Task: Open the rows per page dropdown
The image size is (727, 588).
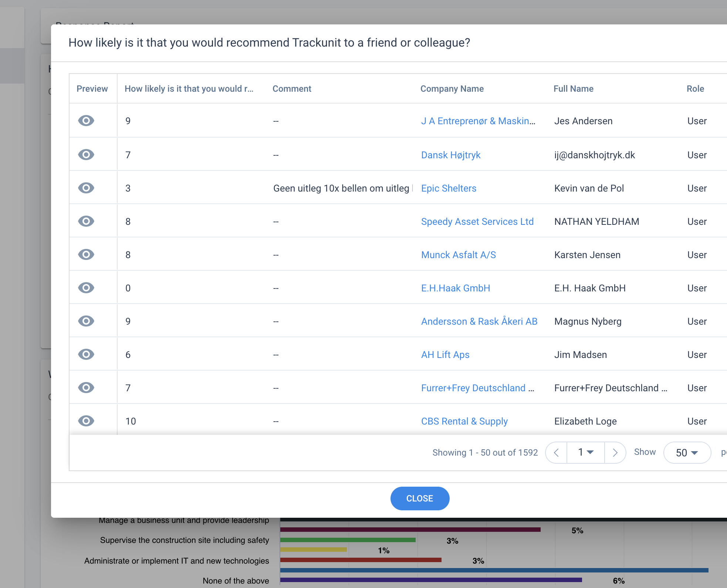Action: coord(687,453)
